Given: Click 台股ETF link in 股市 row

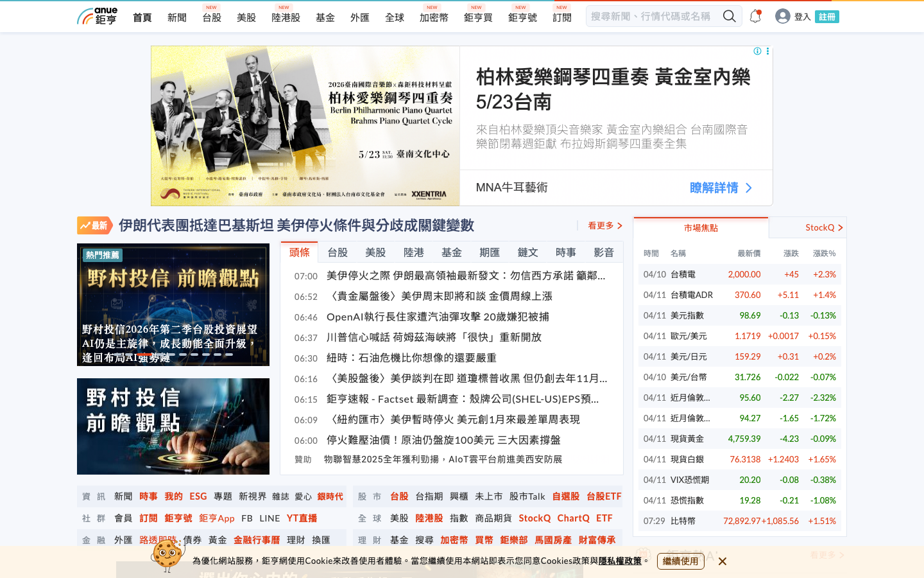Looking at the screenshot, I should (604, 496).
